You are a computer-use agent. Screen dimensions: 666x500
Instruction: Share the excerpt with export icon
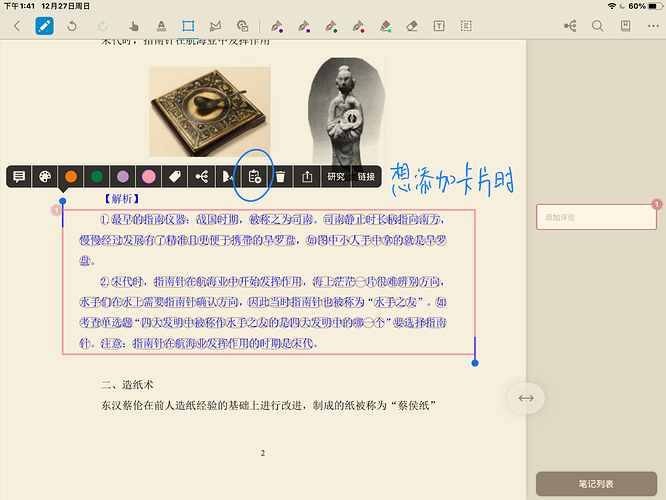307,176
